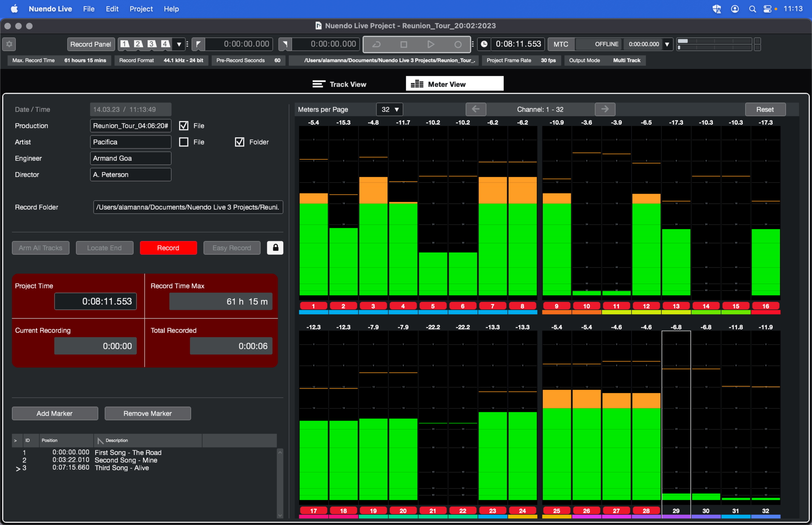Toggle the Artist Folder checkbox
Image resolution: width=812 pixels, height=525 pixels.
pyautogui.click(x=240, y=142)
